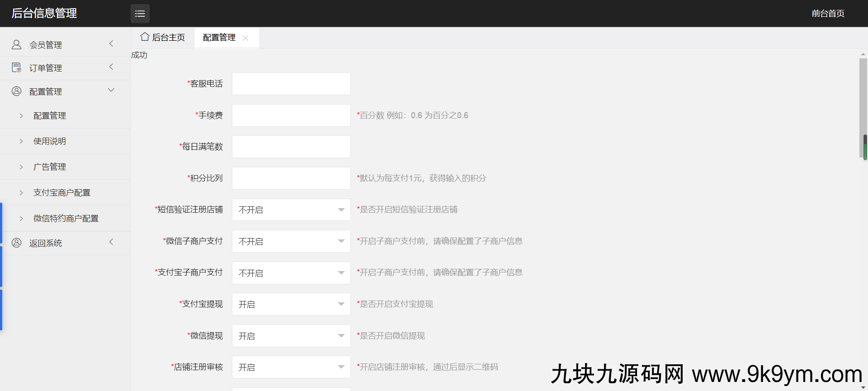Click the order management document icon

click(17, 67)
